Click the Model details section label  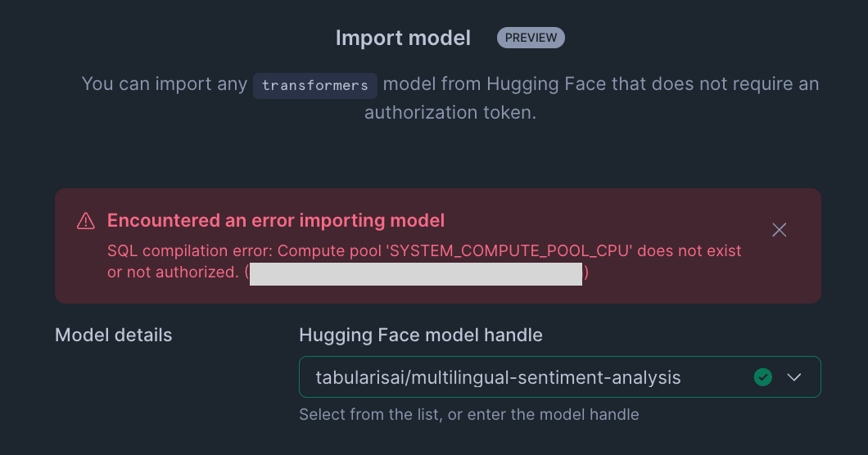point(114,335)
